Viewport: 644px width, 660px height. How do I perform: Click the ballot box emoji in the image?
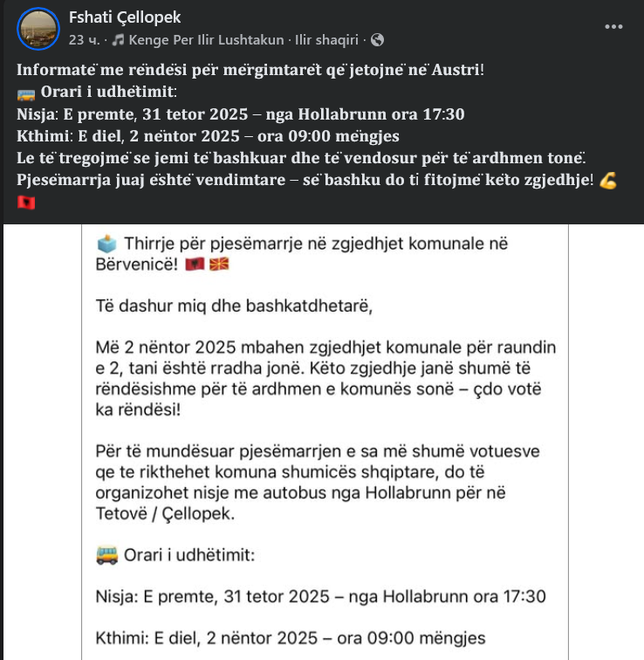pos(106,243)
